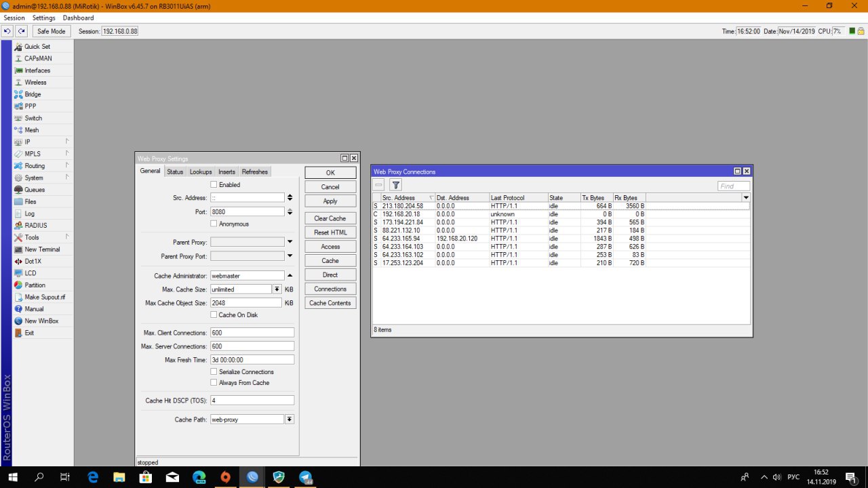The height and width of the screenshot is (488, 868).
Task: Click the Apply button
Action: click(x=330, y=201)
